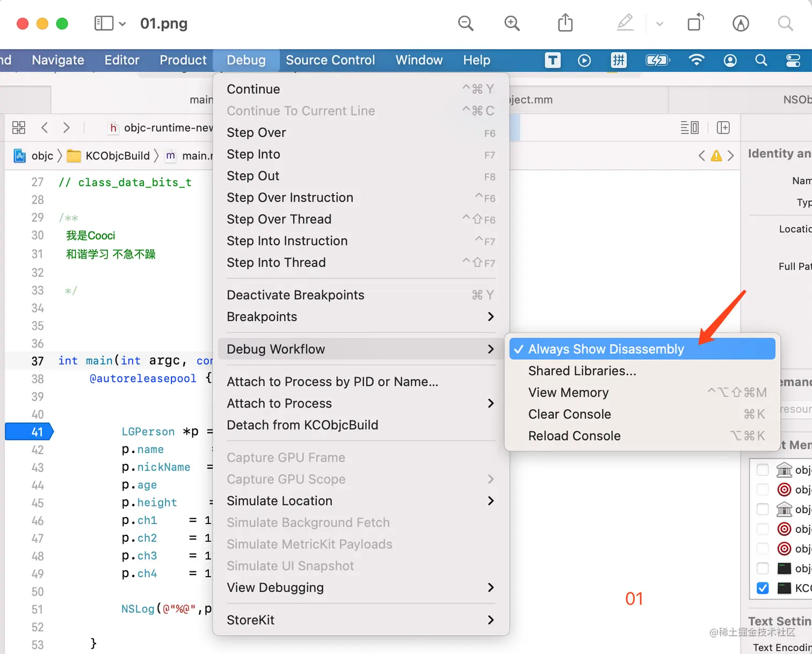Toggle the Preview sidebar view button

pos(104,24)
